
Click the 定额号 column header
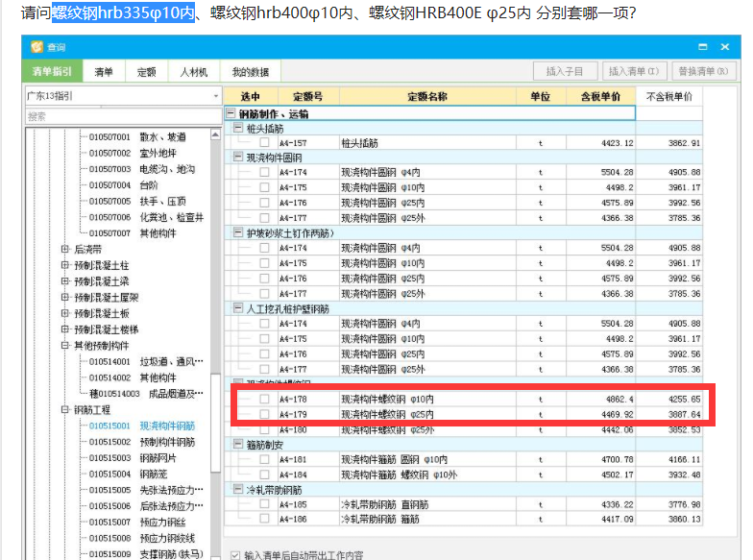[307, 96]
